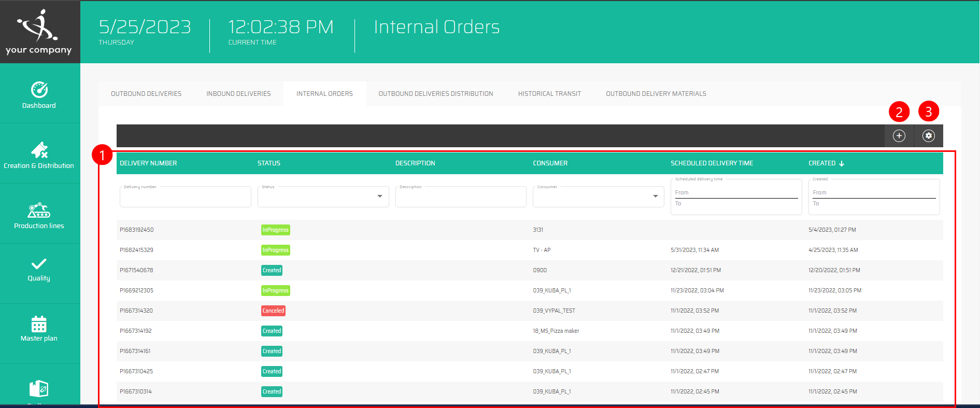Click the Description filter input
The width and height of the screenshot is (980, 408).
(460, 198)
